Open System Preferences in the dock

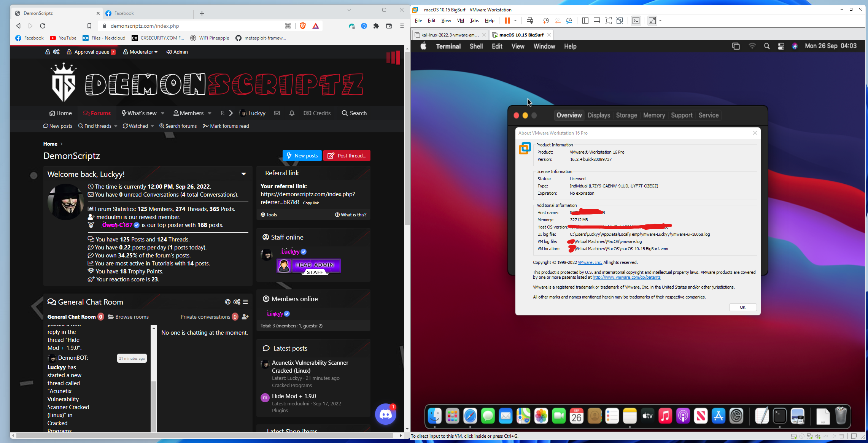736,416
